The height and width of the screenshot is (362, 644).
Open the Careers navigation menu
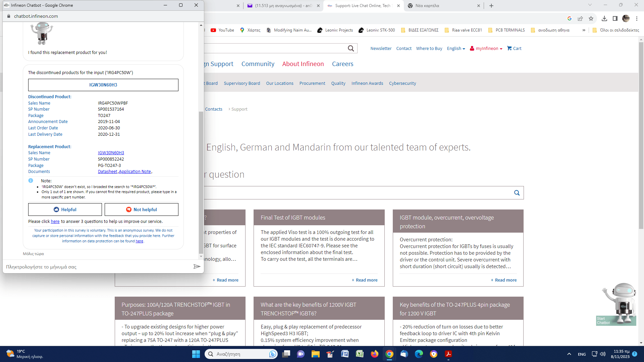(x=342, y=64)
